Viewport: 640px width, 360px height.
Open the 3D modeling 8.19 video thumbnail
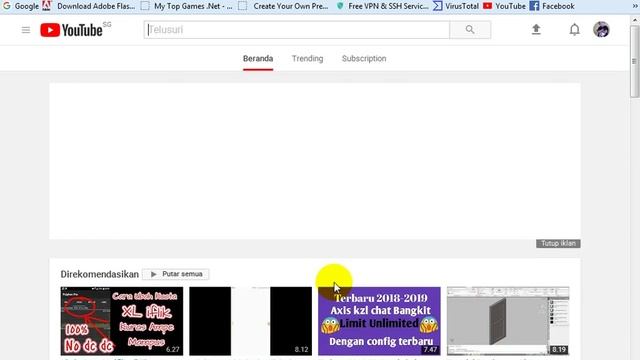tap(508, 321)
